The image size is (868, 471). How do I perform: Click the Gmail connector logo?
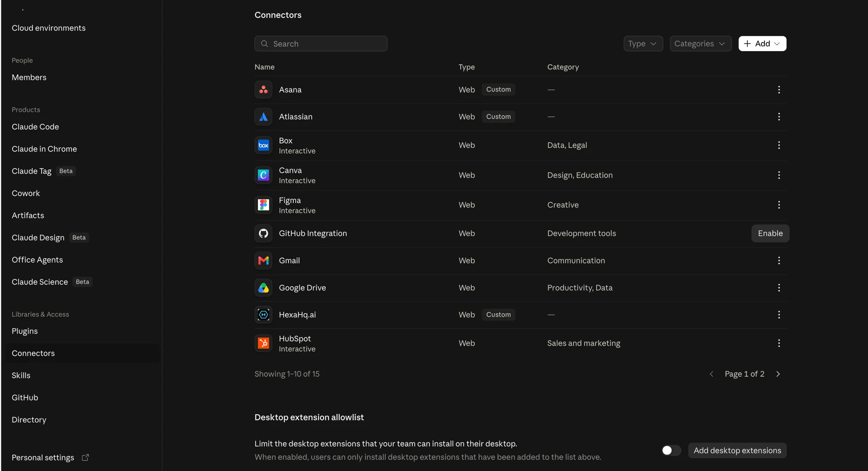(263, 260)
